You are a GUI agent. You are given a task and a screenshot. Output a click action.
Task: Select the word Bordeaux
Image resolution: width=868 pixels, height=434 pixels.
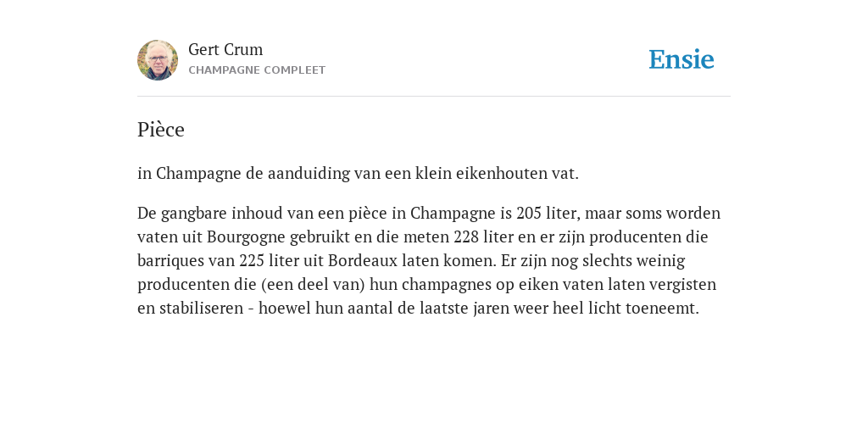tap(363, 261)
